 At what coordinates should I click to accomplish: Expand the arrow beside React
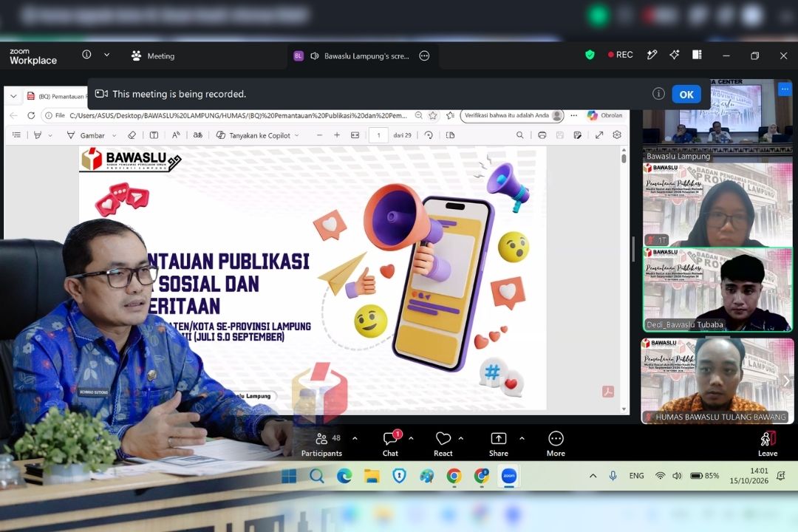(460, 438)
